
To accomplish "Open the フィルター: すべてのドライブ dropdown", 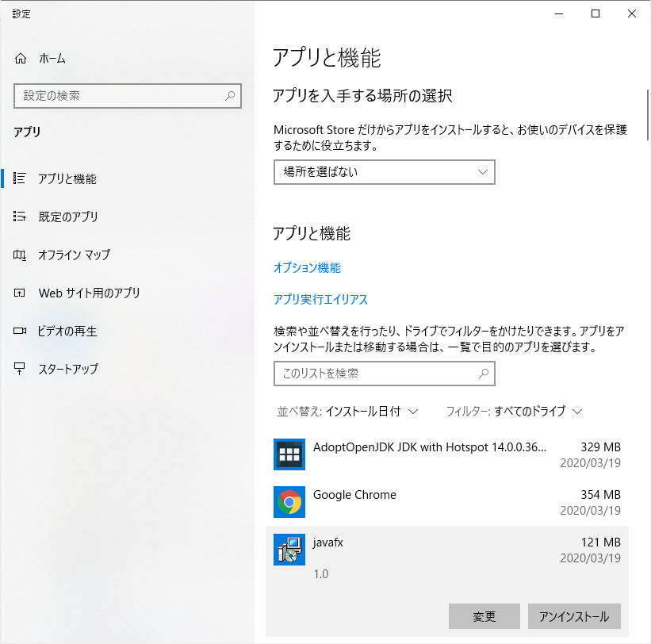I will coord(514,412).
